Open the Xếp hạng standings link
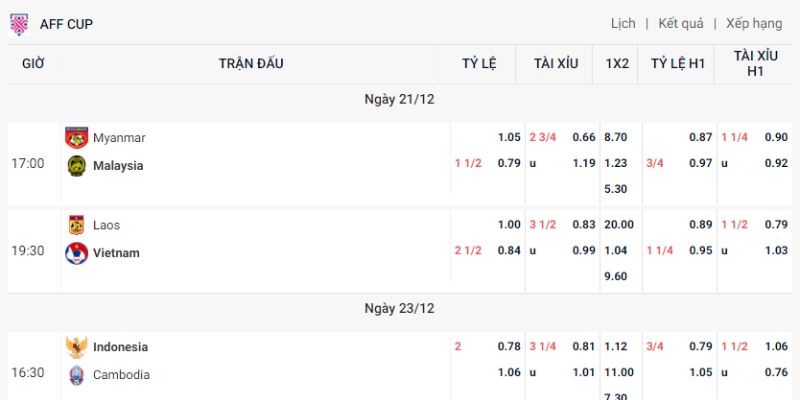Screen dimensions: 800x400 (754, 24)
